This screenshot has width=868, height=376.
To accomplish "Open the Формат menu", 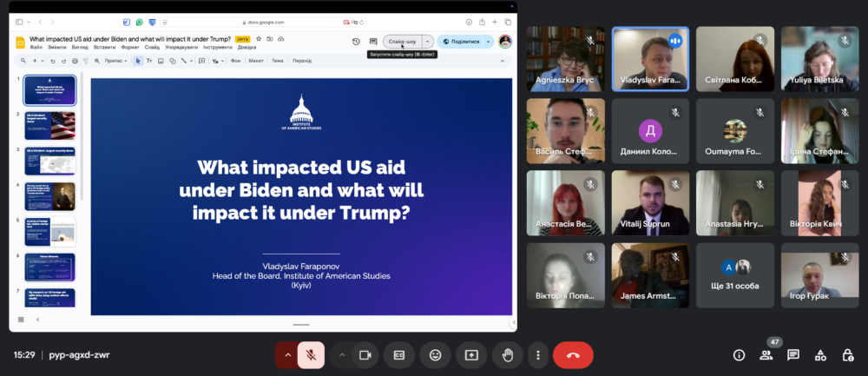I will coord(128,48).
